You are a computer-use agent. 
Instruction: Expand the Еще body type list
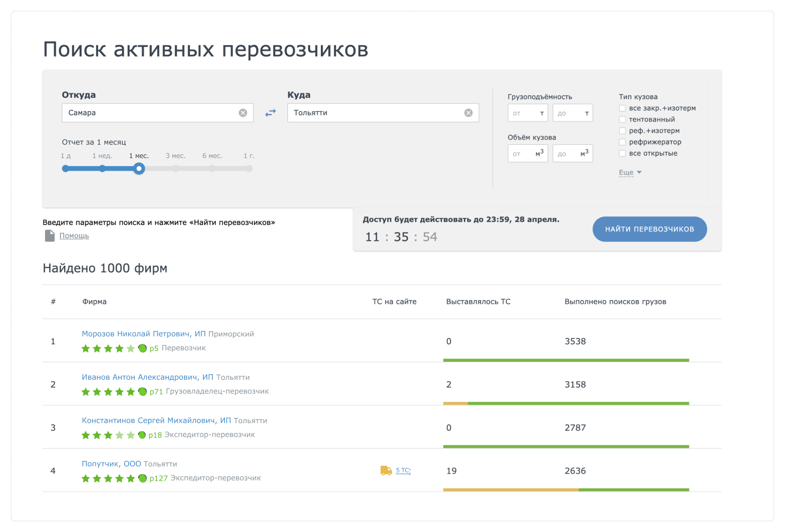tap(630, 172)
